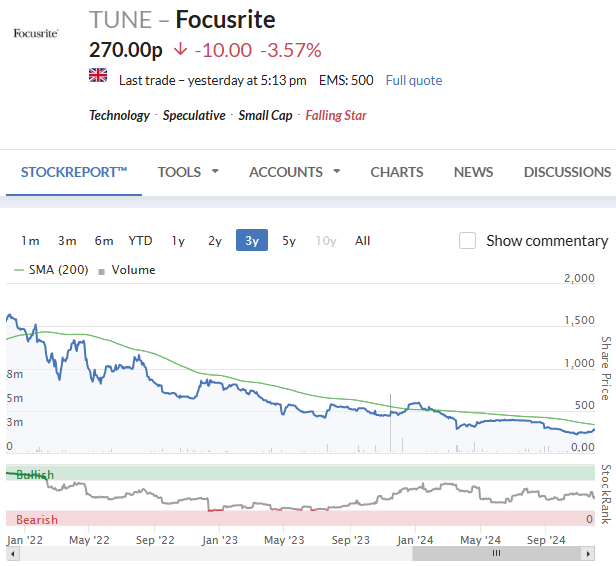Select the YTD chart range
This screenshot has height=566, width=616.
[x=140, y=240]
